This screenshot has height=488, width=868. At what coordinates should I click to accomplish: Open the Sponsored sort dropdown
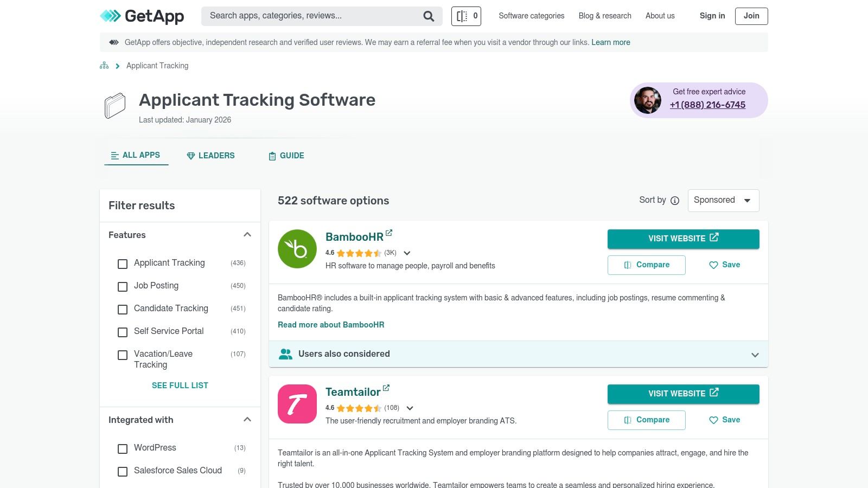coord(723,200)
